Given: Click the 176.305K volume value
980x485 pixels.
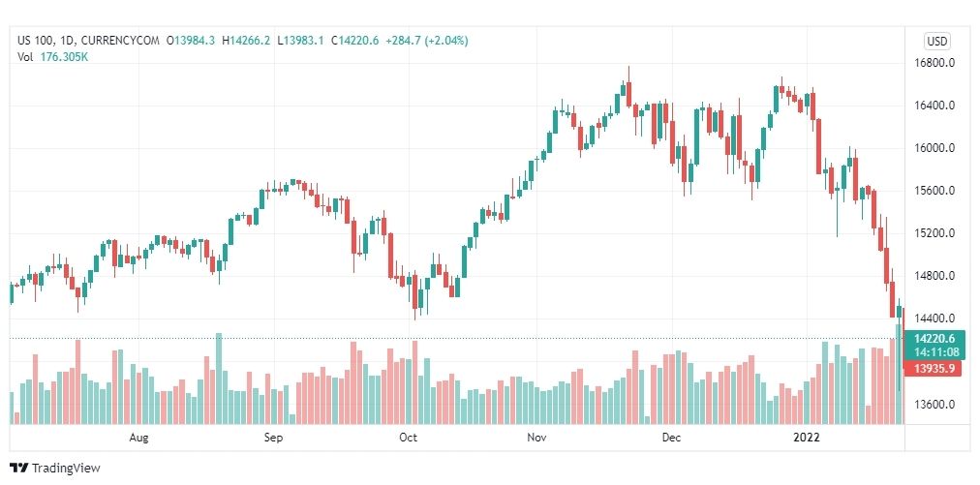Looking at the screenshot, I should (x=63, y=56).
